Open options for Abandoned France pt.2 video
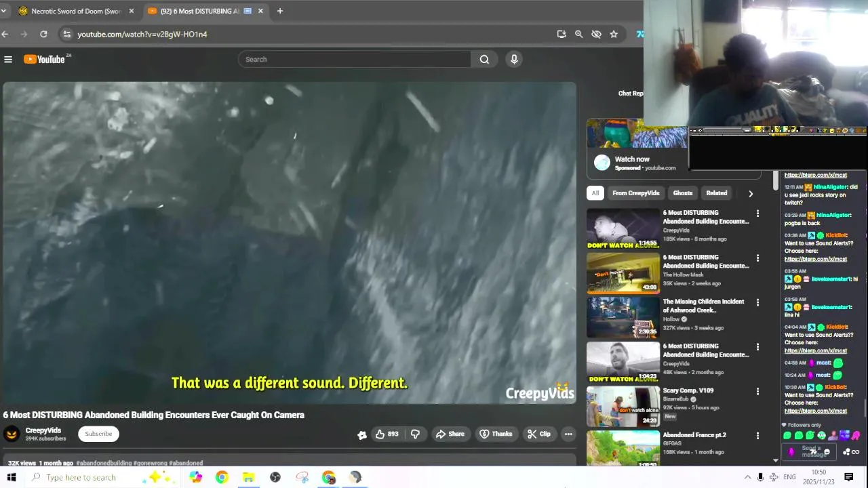The width and height of the screenshot is (868, 488). [x=757, y=436]
